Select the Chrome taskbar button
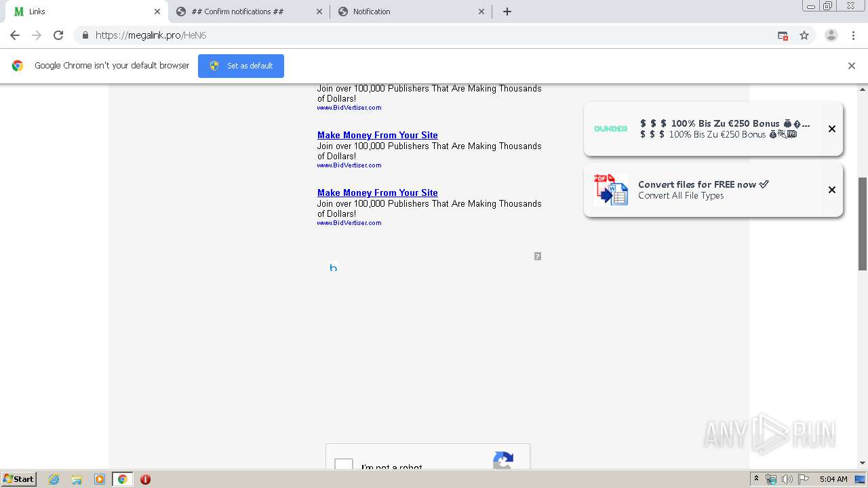This screenshot has width=868, height=488. tap(123, 479)
